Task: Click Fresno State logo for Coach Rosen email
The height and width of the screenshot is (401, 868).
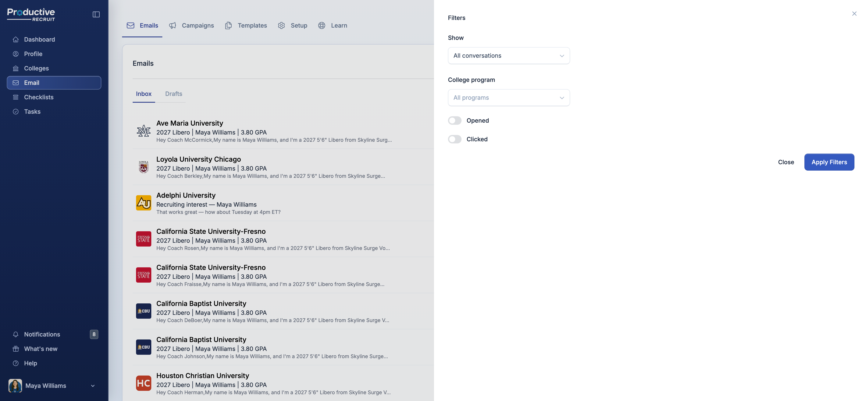Action: 143,239
